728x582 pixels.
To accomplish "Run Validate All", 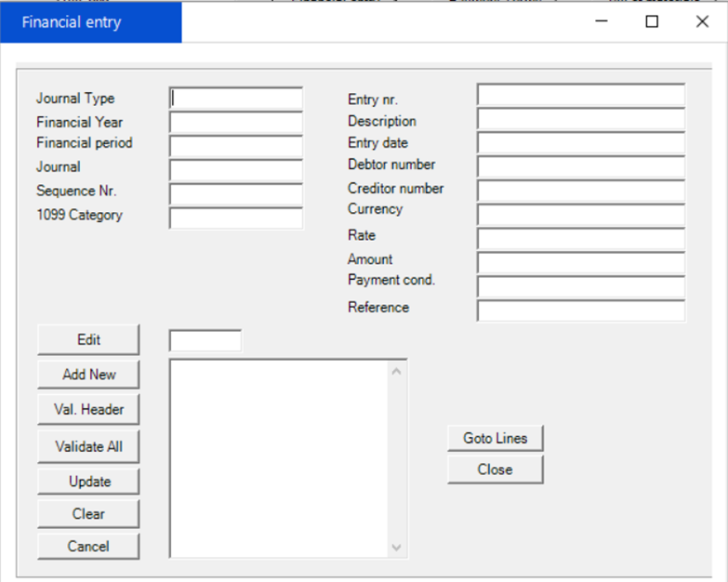I will pos(88,446).
